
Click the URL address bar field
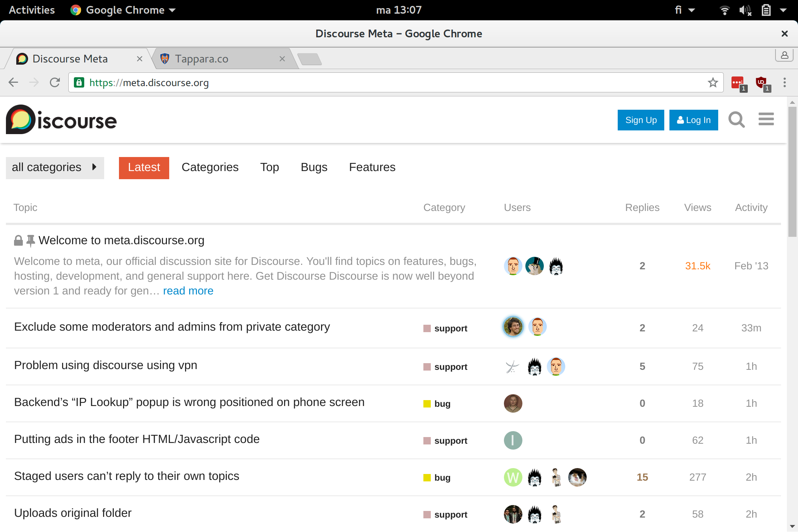[x=369, y=82]
